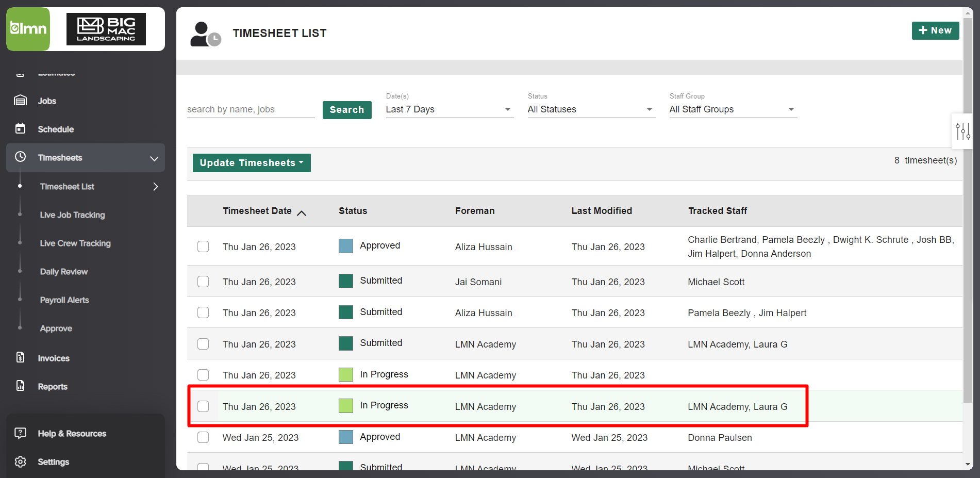The image size is (980, 478).
Task: Collapse the Timesheets menu chevron
Action: pos(154,158)
